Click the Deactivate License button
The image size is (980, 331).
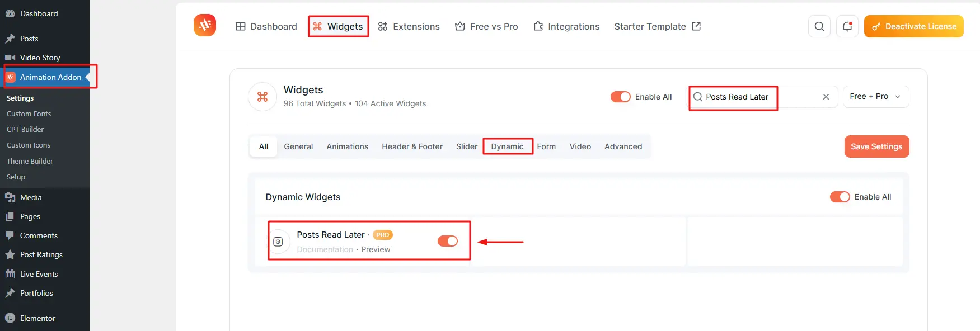[x=913, y=26]
